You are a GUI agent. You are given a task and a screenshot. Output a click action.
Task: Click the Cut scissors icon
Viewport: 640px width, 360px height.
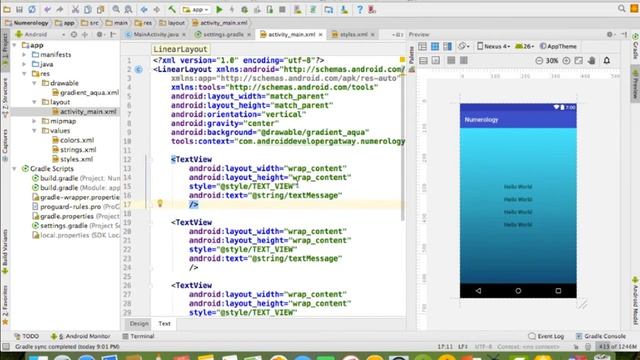75,9
